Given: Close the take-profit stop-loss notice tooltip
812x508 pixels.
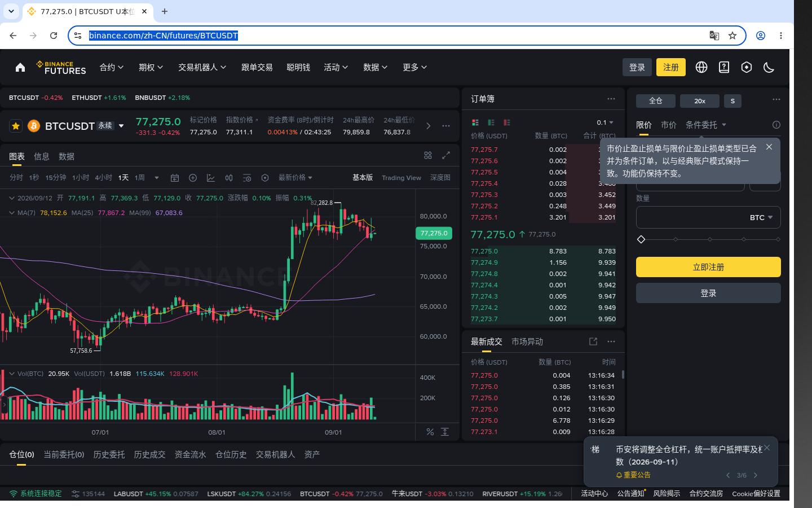Looking at the screenshot, I should [769, 147].
